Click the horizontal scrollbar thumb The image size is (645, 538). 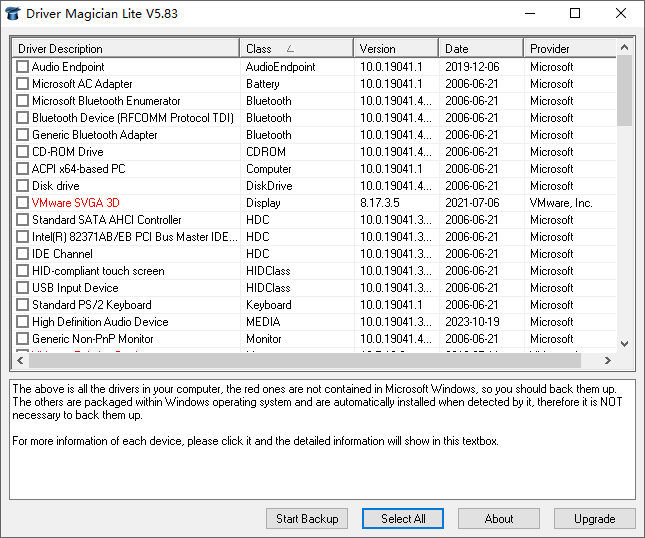[305, 360]
